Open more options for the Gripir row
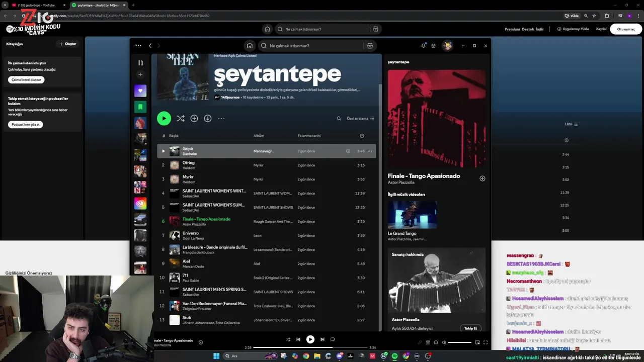This screenshot has height=362, width=644. point(370,151)
